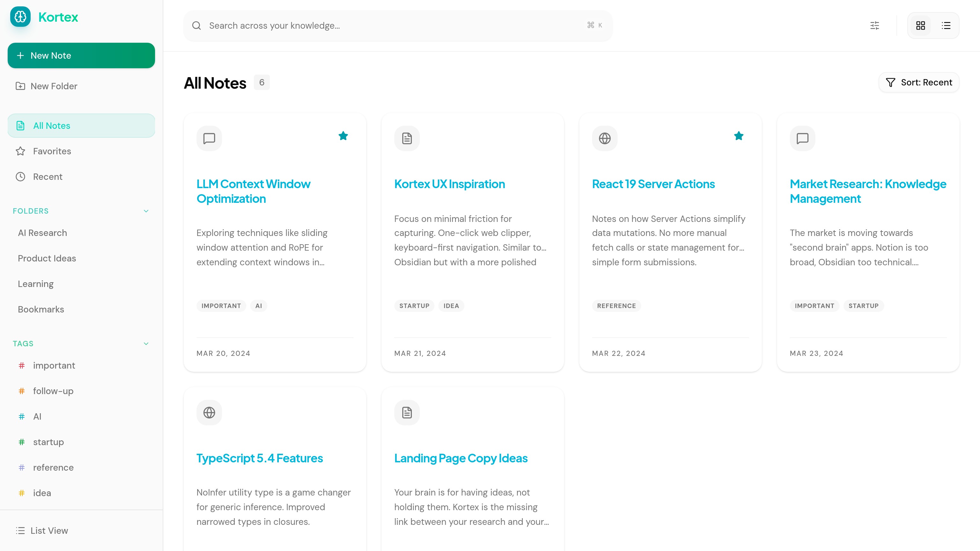Click the chat note icon on the LLM Context card
The width and height of the screenshot is (980, 551).
[209, 138]
